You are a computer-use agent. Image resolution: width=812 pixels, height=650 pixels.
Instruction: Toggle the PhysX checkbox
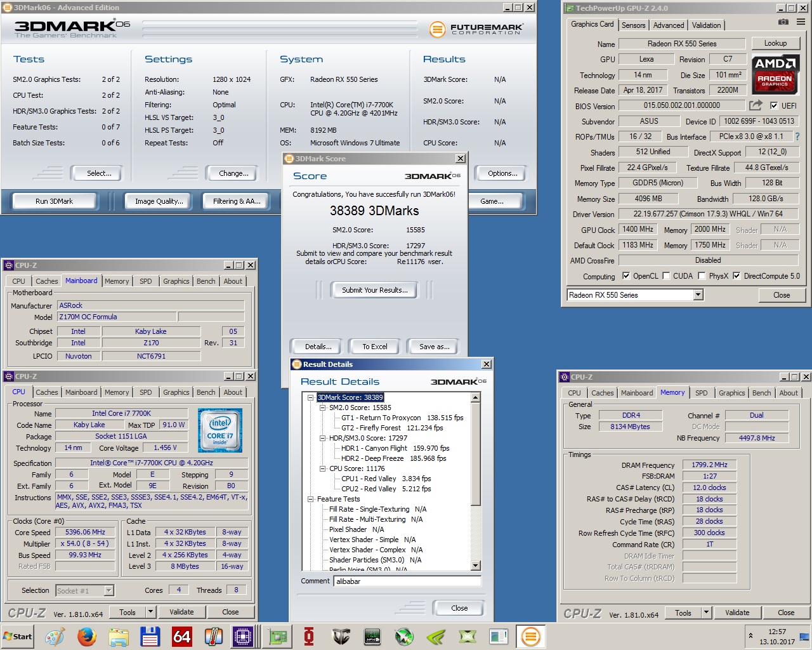(702, 276)
